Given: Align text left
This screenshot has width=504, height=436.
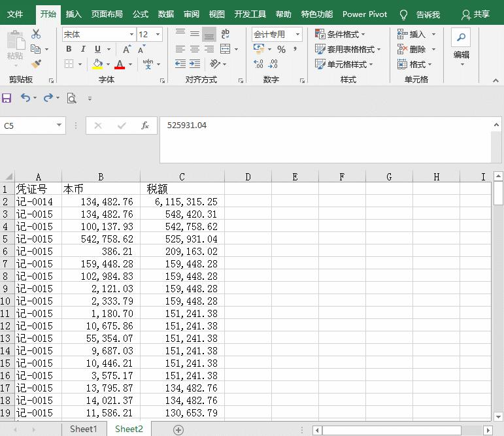Looking at the screenshot, I should (x=180, y=49).
